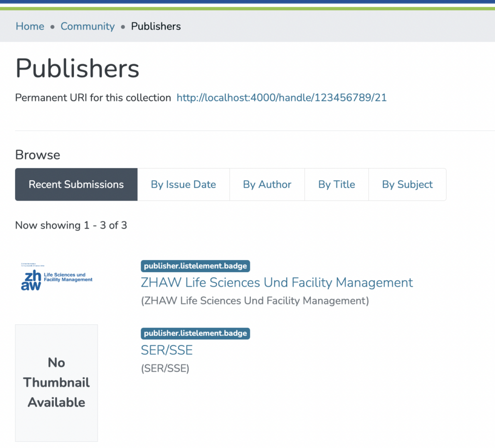
Task: Switch to the By Author tab
Action: click(x=267, y=185)
